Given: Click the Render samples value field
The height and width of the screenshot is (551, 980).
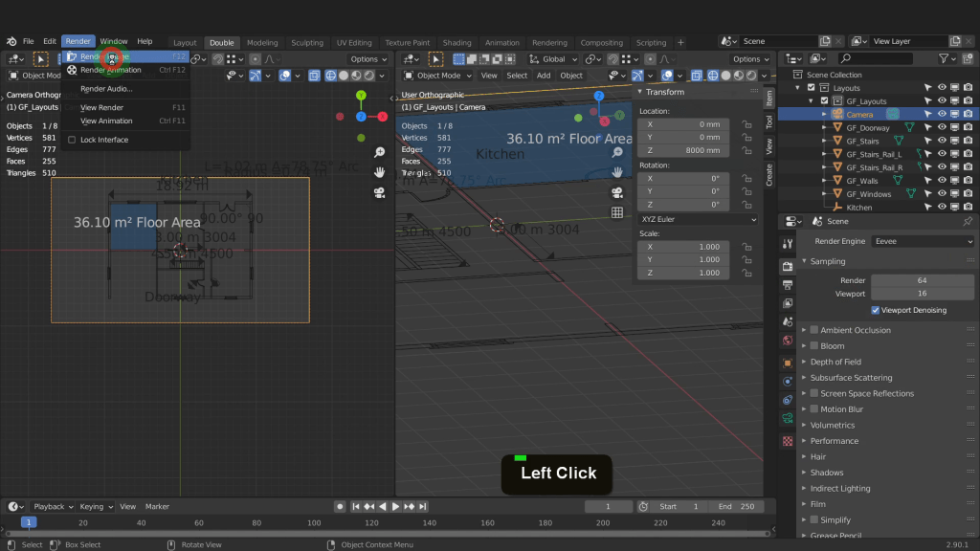Looking at the screenshot, I should pos(922,280).
